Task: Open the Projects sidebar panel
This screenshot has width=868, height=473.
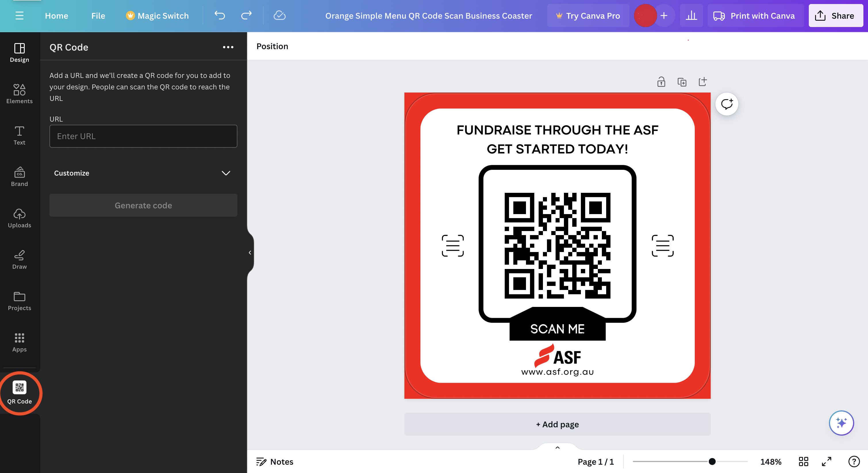Action: click(19, 301)
